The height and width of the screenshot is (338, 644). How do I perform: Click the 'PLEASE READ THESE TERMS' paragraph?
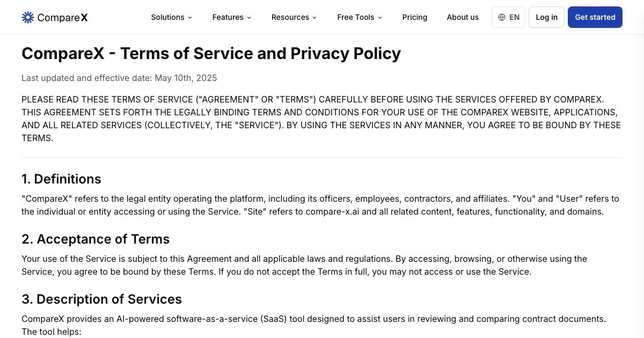tap(321, 119)
